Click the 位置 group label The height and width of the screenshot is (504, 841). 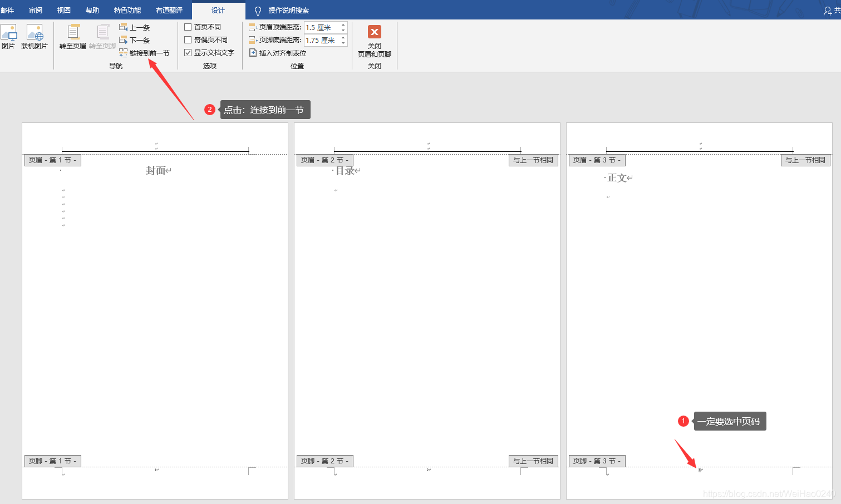(x=297, y=66)
